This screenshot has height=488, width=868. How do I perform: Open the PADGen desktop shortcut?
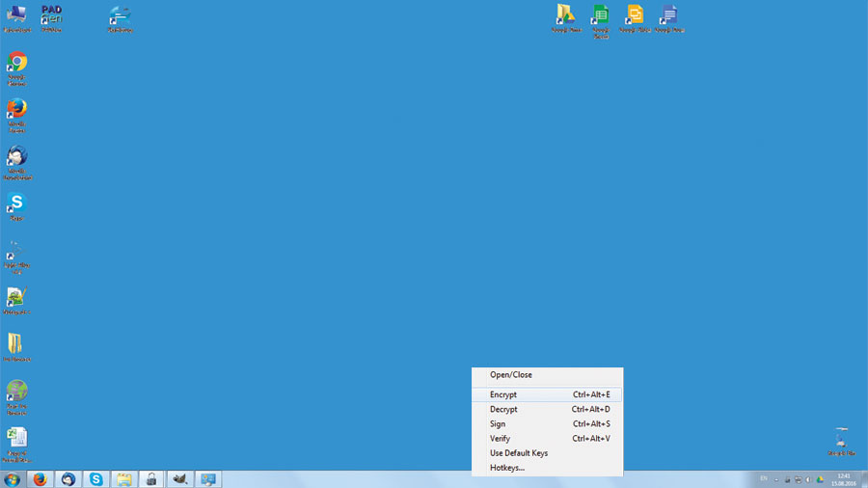pyautogui.click(x=51, y=18)
